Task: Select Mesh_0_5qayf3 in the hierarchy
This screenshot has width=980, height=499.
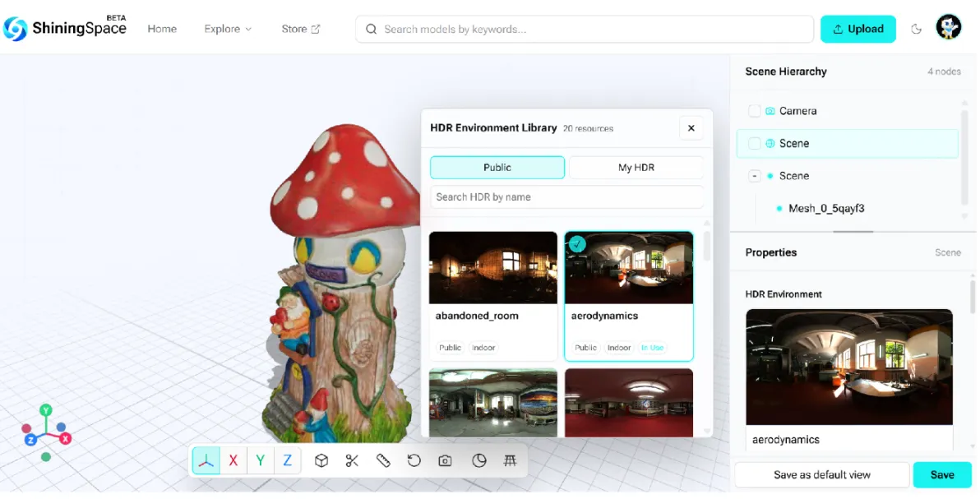Action: [826, 208]
